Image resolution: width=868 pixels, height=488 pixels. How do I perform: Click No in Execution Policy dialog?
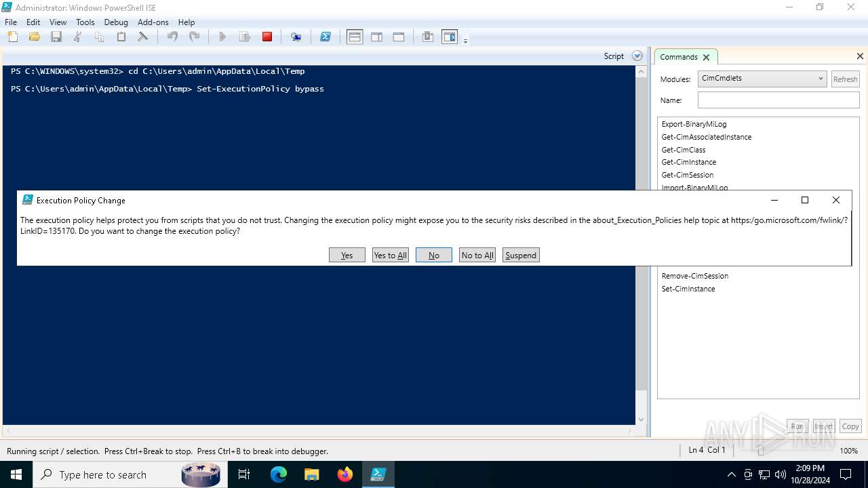[434, 255]
